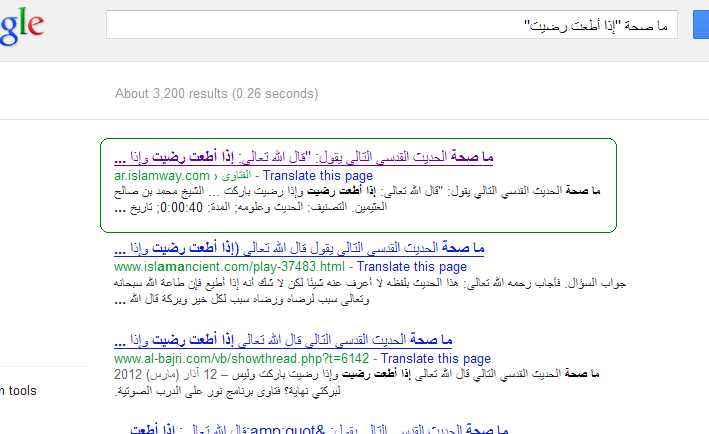This screenshot has height=434, width=709.
Task: Click the snippet showing duration 0:00:40
Action: click(x=357, y=199)
